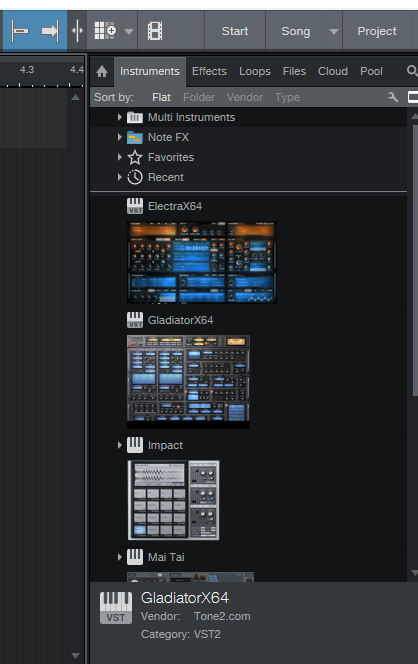Click GladiatorX64 title in info panel
Image resolution: width=418 pixels, height=664 pixels.
click(185, 598)
